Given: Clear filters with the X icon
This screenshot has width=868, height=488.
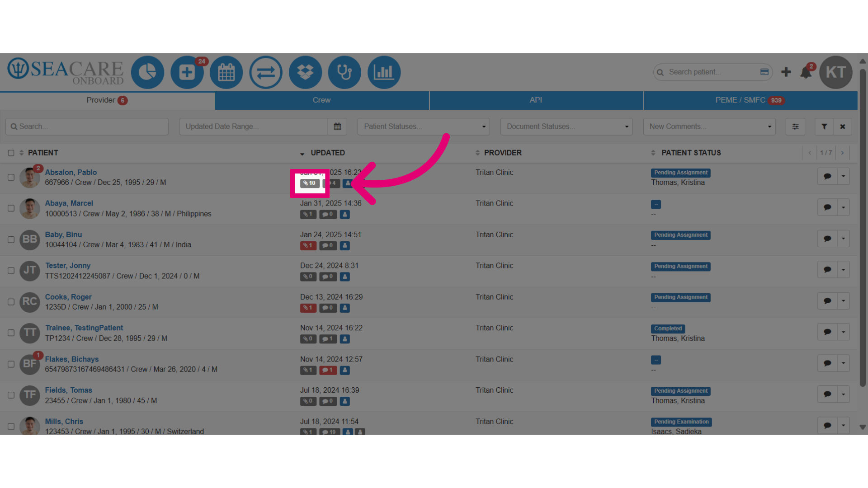Looking at the screenshot, I should pos(843,127).
